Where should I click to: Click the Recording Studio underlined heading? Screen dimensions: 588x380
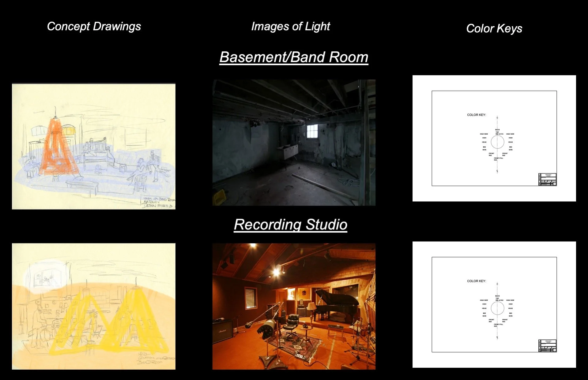coord(290,224)
